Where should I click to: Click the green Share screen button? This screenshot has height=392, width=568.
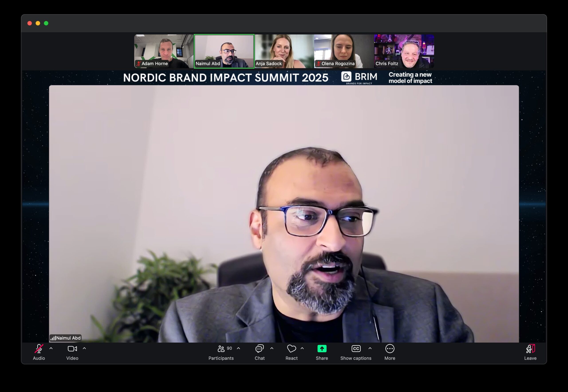(322, 349)
